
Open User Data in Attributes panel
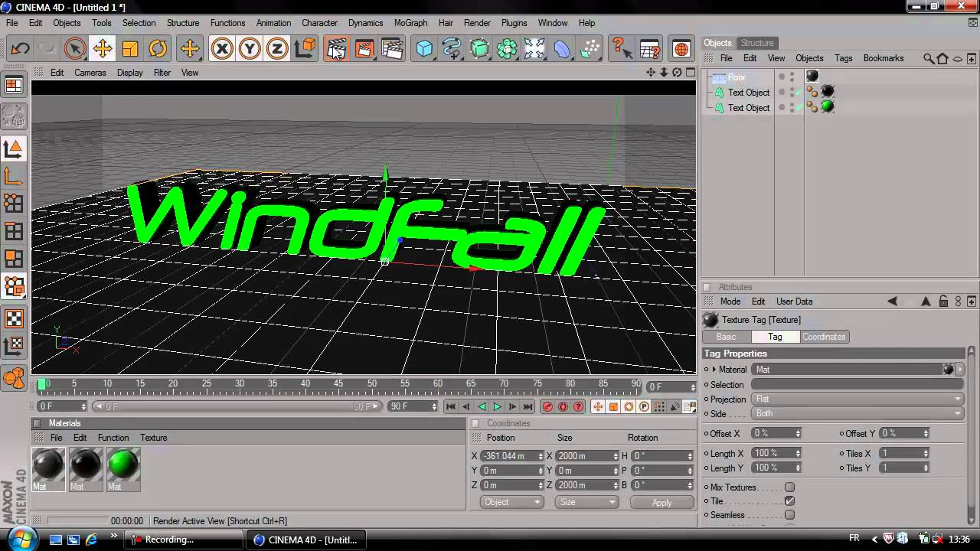[795, 302]
